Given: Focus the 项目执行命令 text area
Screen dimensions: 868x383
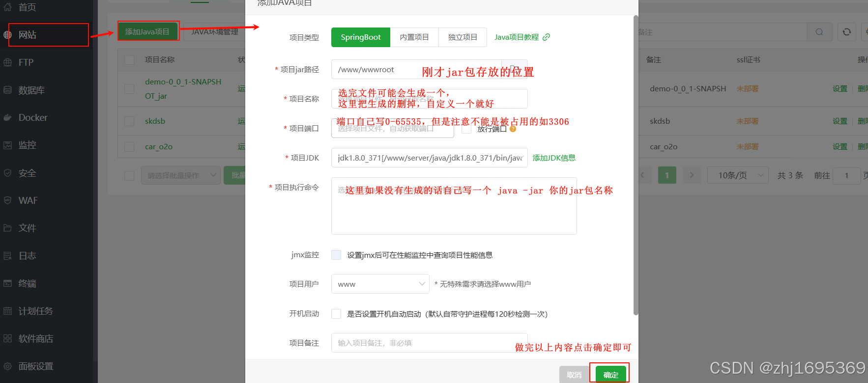Looking at the screenshot, I should tap(454, 206).
